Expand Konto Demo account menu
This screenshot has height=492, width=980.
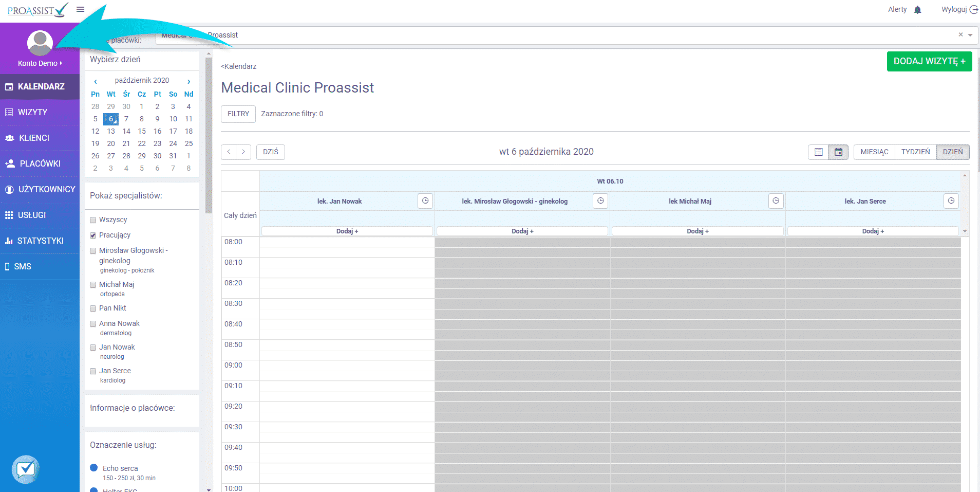tap(40, 63)
